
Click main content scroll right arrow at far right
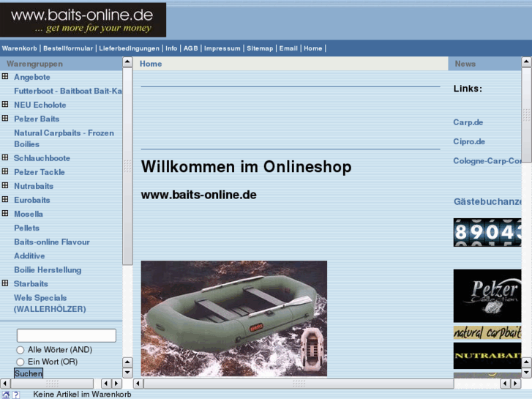[x=516, y=384]
